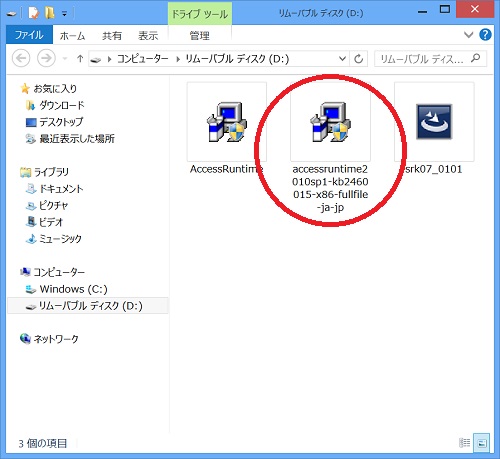The height and width of the screenshot is (459, 500).
Task: Open the 管理 drive tools tab
Action: tap(200, 35)
